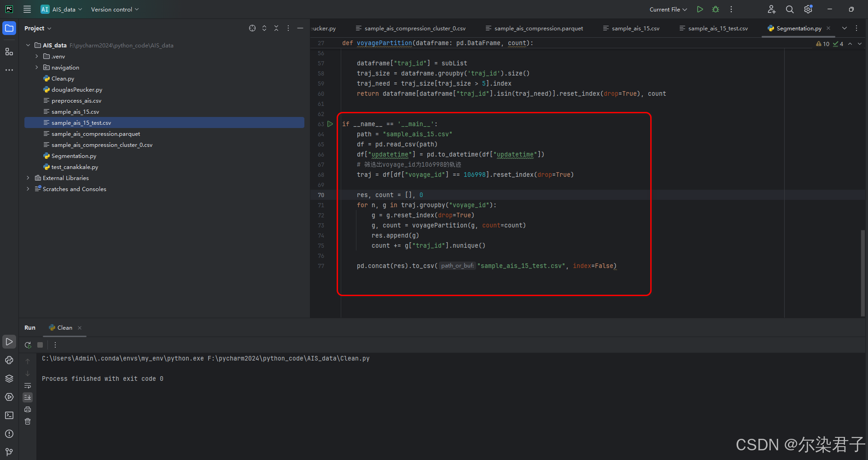This screenshot has height=460, width=868.
Task: Expand all in Project panel
Action: click(x=264, y=28)
